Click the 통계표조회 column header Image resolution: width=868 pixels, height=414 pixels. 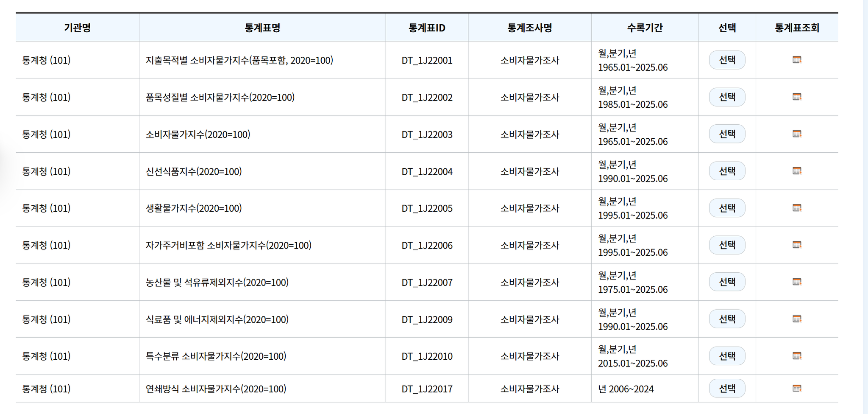tap(797, 28)
